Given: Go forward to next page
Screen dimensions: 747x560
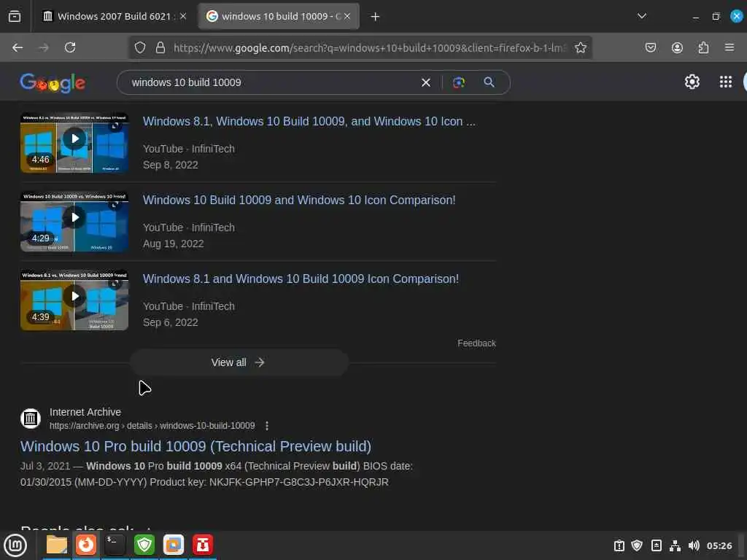Looking at the screenshot, I should [x=43, y=47].
